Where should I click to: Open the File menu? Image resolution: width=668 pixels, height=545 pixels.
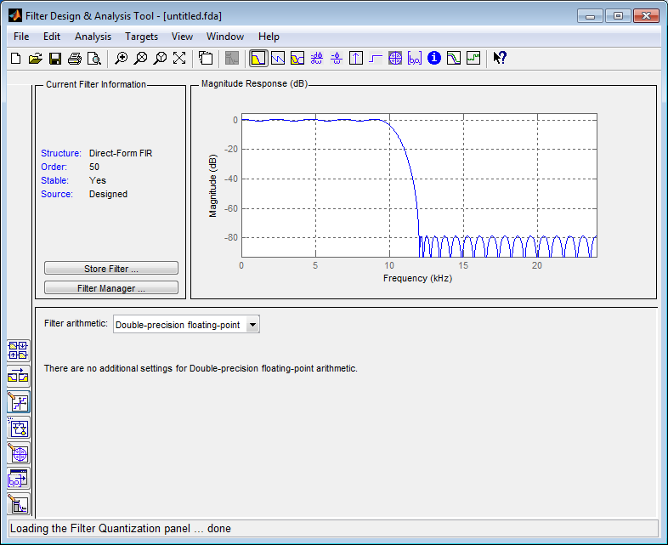(x=21, y=37)
